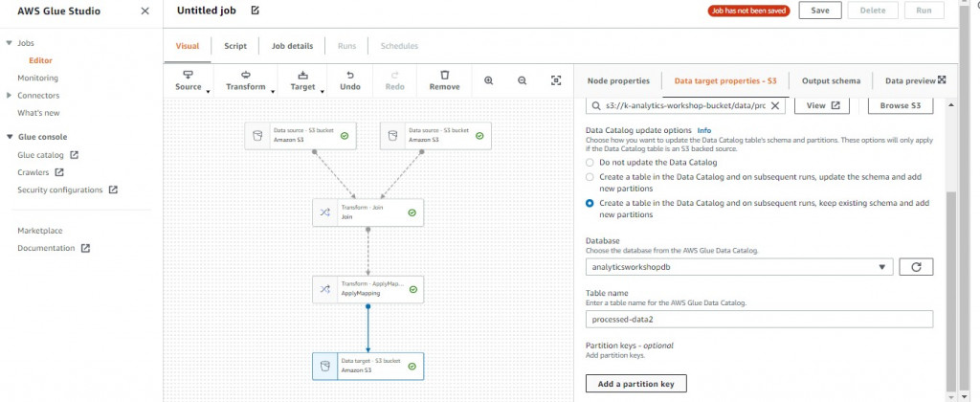The width and height of the screenshot is (980, 402).
Task: Clear the S3 target location field
Action: point(775,105)
